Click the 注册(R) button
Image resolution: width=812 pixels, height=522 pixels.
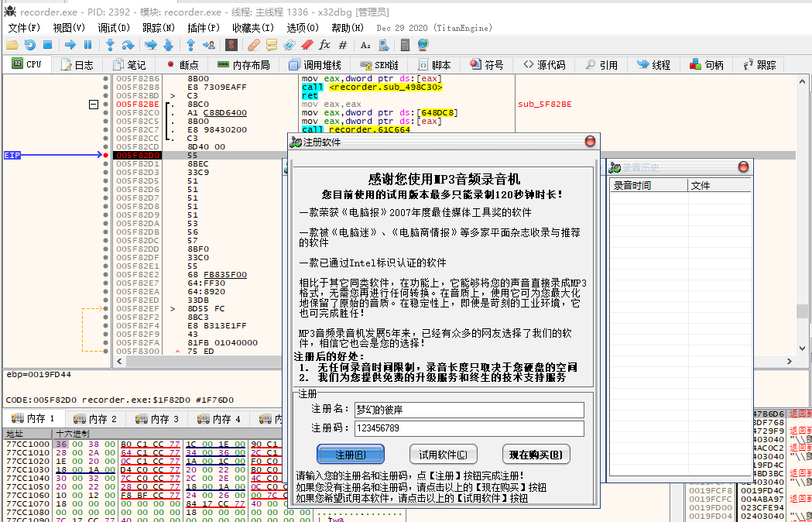pyautogui.click(x=351, y=455)
